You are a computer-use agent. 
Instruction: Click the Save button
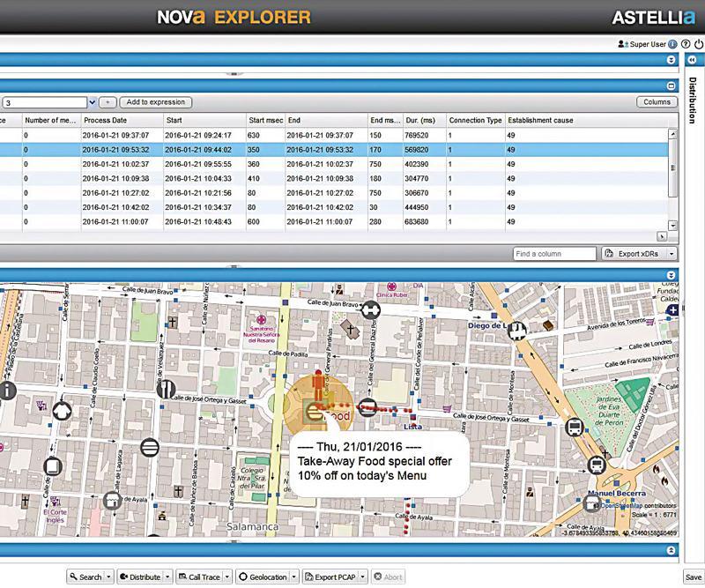[694, 577]
